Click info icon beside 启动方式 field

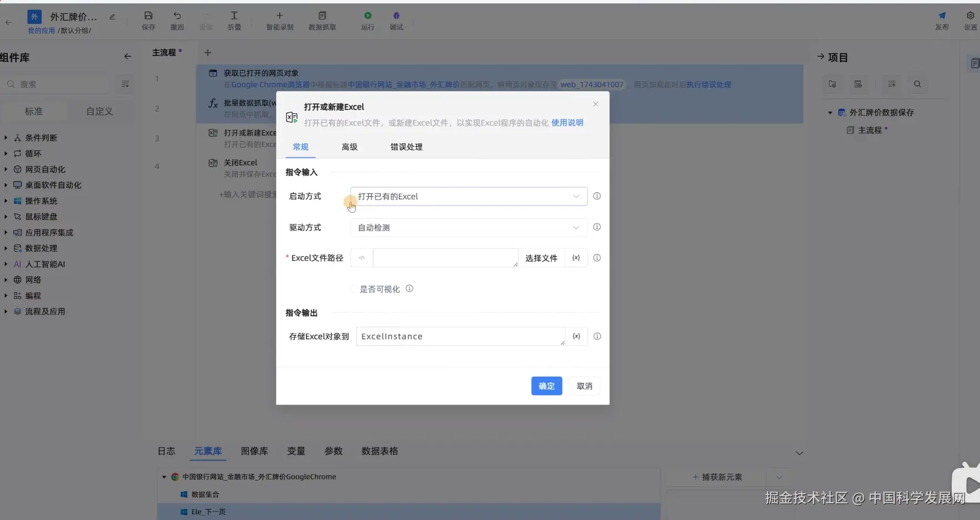[597, 196]
